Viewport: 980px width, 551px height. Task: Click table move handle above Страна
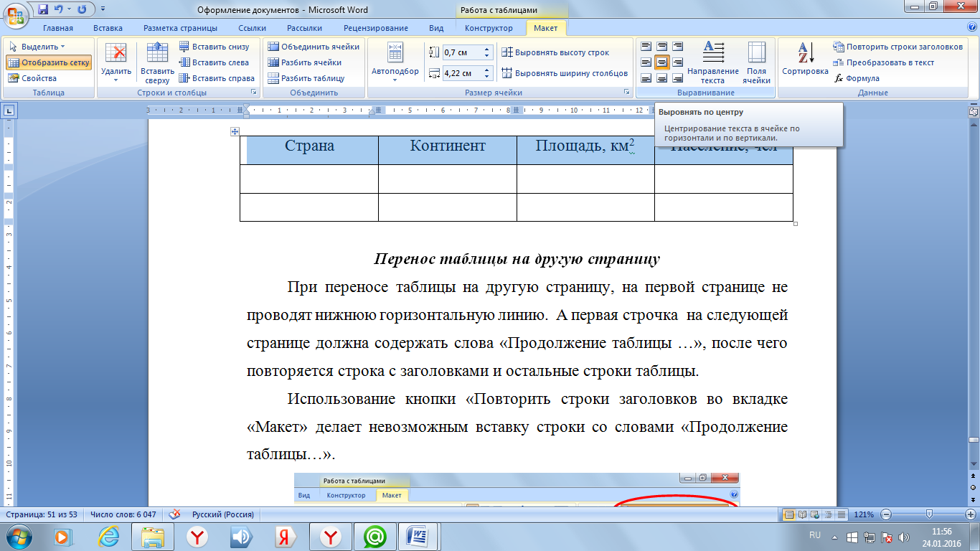[234, 131]
